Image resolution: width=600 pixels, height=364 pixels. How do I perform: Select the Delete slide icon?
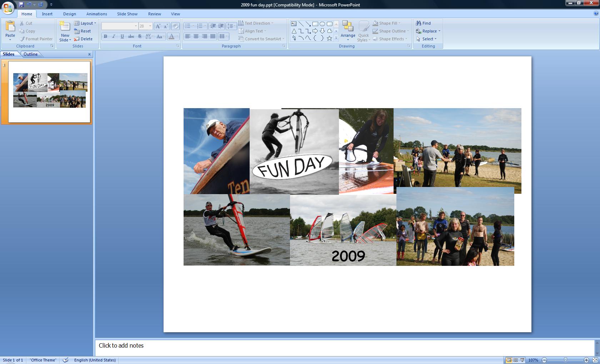point(77,39)
